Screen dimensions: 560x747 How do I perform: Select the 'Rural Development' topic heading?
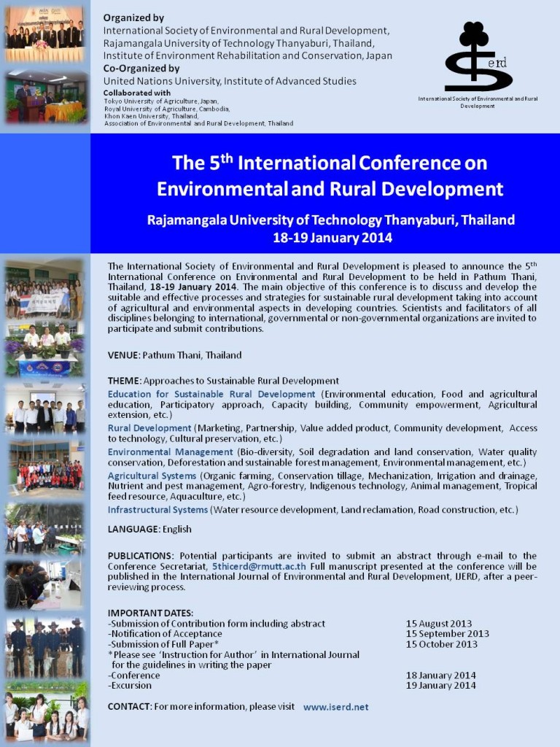click(x=149, y=427)
